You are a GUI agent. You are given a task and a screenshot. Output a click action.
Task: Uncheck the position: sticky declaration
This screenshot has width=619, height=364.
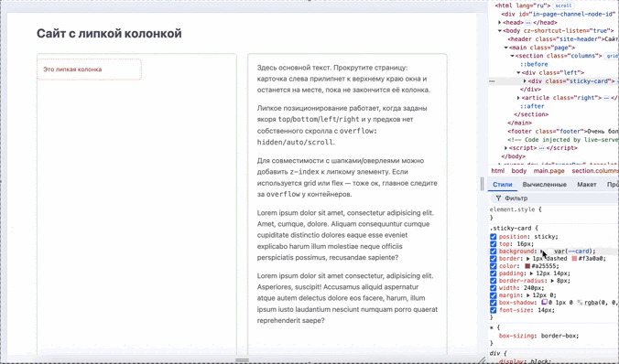click(493, 237)
